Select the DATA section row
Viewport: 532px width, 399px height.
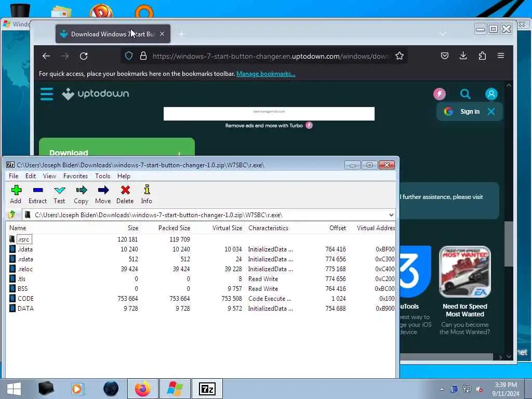point(202,309)
